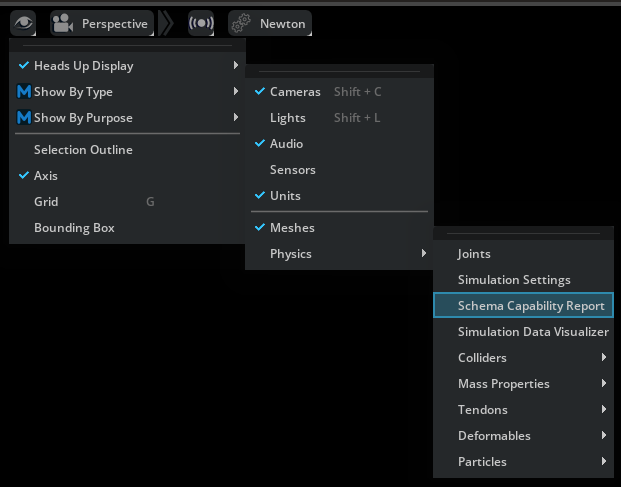Expand Show By Type arrow
The height and width of the screenshot is (487, 621).
click(x=236, y=91)
